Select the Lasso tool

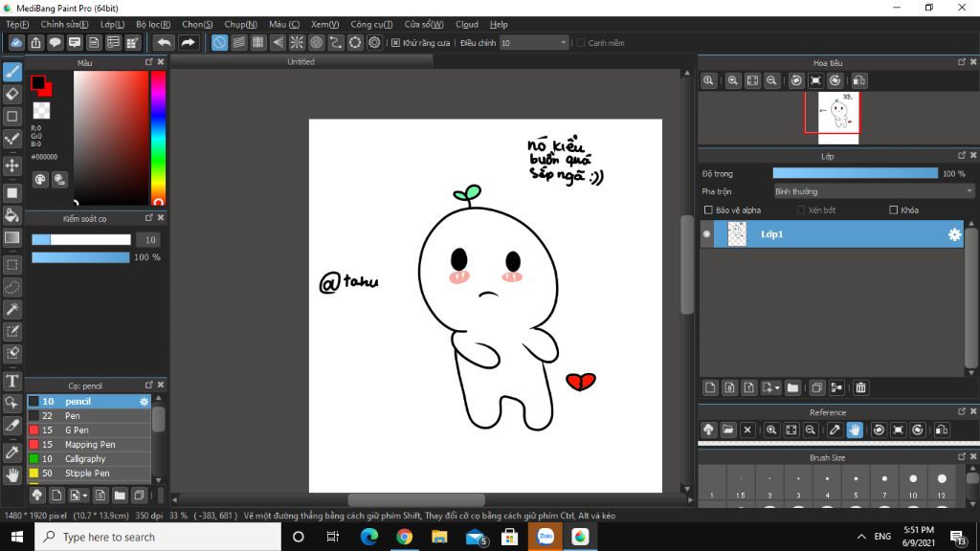12,287
